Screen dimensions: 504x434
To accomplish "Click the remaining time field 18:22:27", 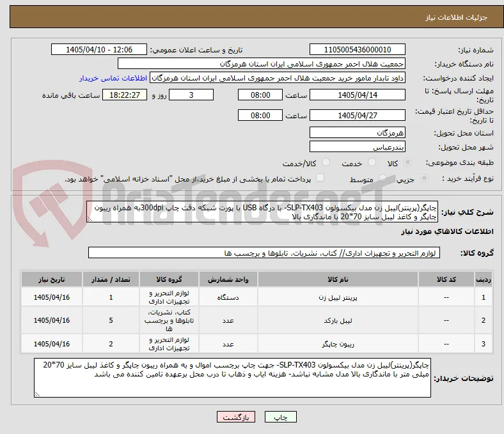I will pos(125,95).
